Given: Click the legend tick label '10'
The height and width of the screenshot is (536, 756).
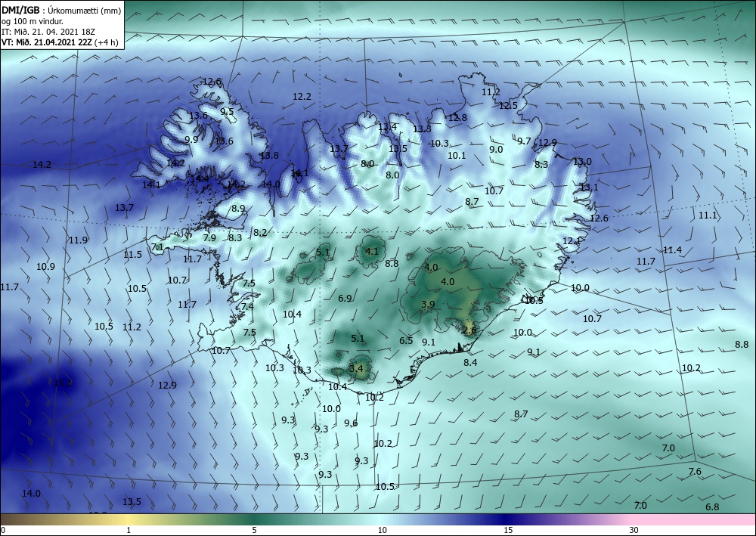Looking at the screenshot, I should [382, 530].
